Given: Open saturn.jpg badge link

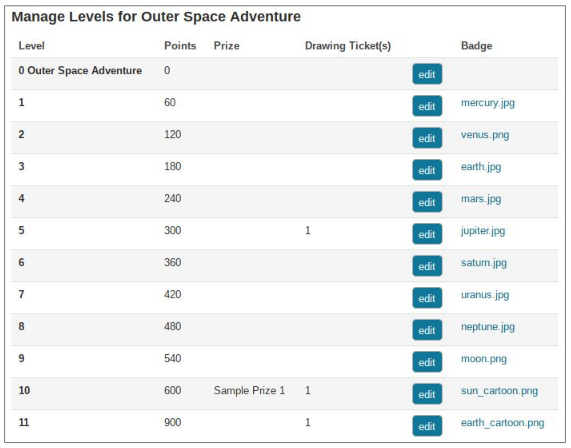Looking at the screenshot, I should coord(484,263).
